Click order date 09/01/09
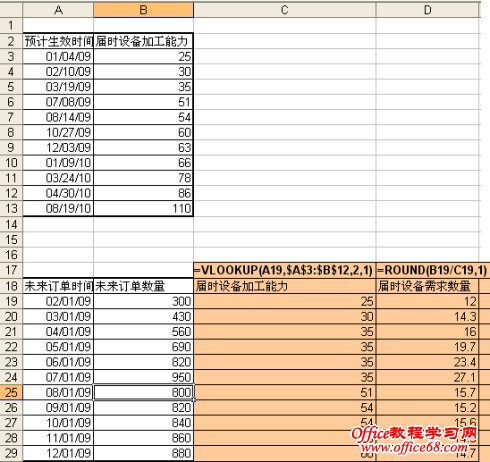The image size is (490, 462). 58,408
